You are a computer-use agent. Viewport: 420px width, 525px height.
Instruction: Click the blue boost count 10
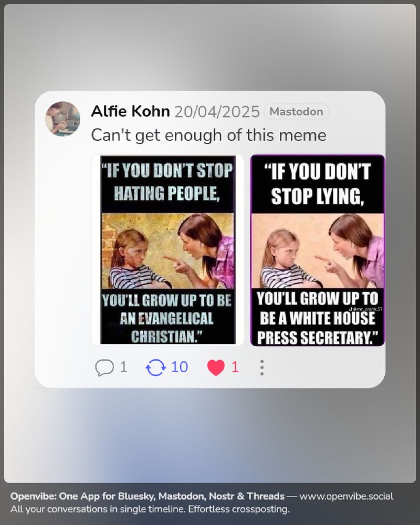(x=180, y=367)
